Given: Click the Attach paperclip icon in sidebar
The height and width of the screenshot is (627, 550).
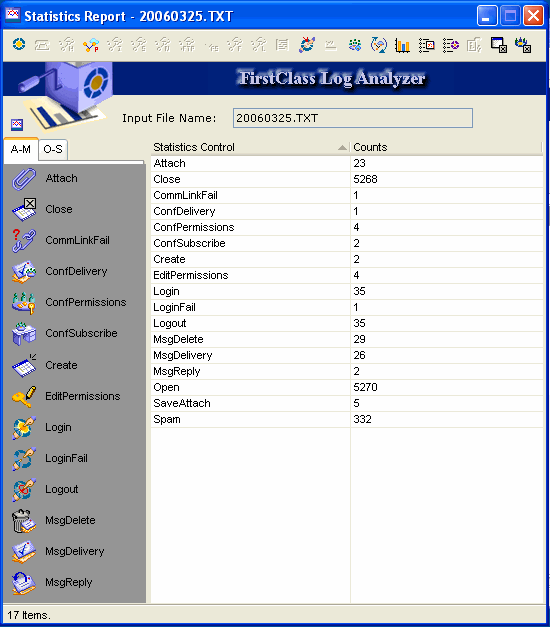Looking at the screenshot, I should coord(24,179).
